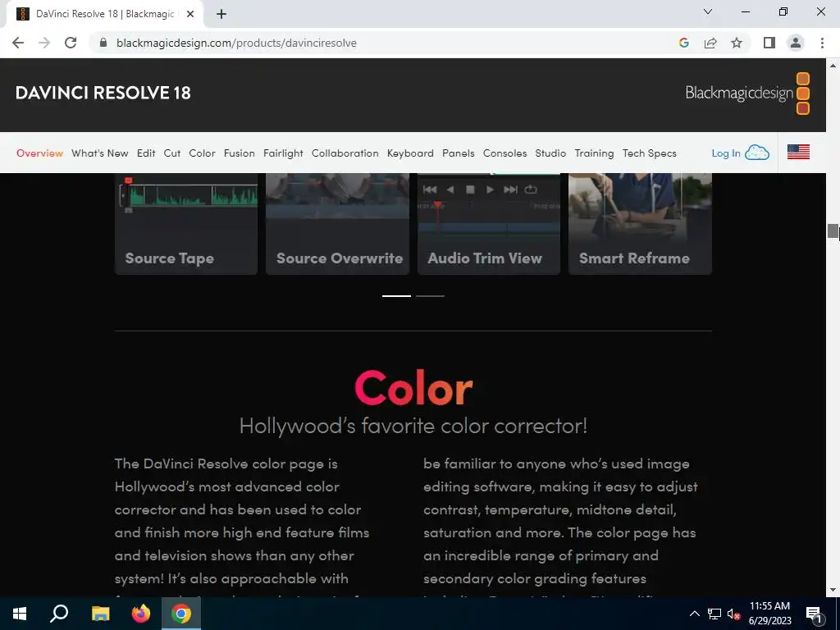This screenshot has width=840, height=630.
Task: Open the Chrome profile avatar
Action: click(796, 43)
